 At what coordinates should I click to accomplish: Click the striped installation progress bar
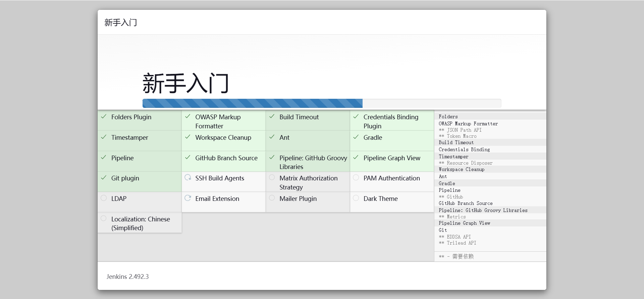252,103
